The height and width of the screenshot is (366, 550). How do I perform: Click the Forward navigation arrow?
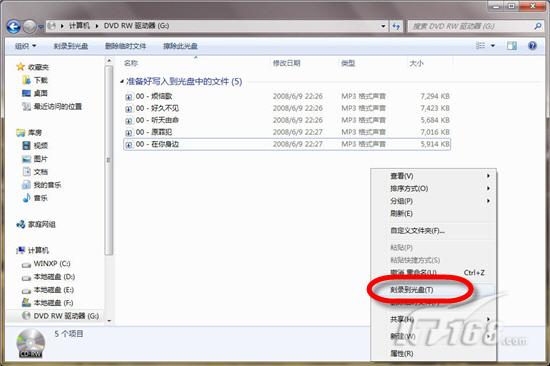pos(29,26)
